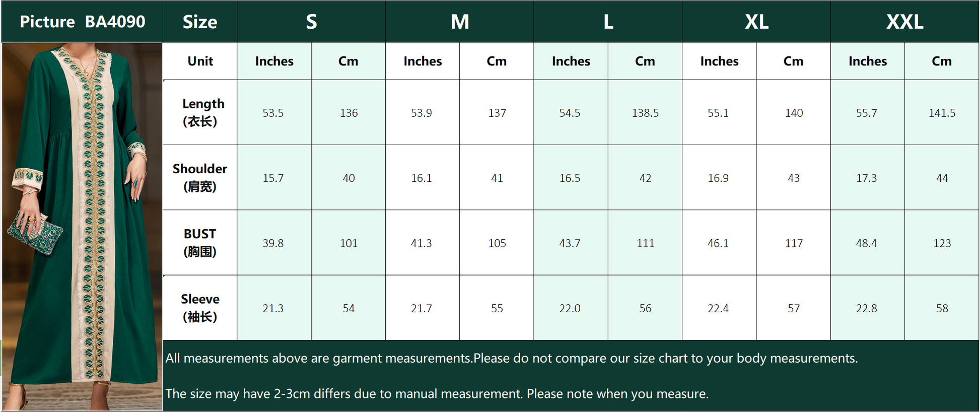
Task: Select the L size column header
Action: tap(608, 22)
